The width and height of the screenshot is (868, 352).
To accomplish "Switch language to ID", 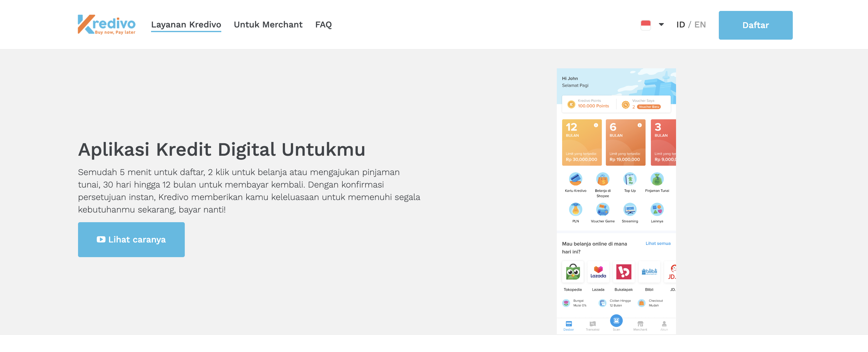I will pyautogui.click(x=680, y=25).
